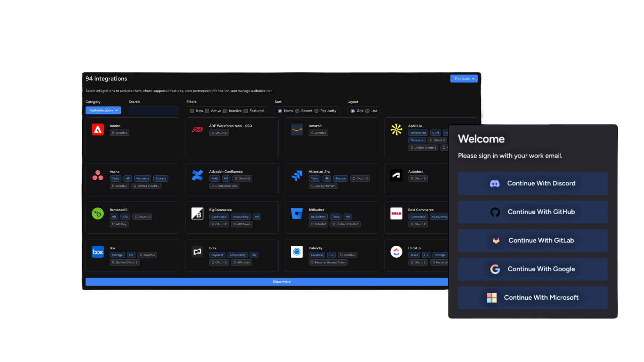Click the Autodesk logo icon
The height and width of the screenshot is (362, 644).
pos(396,175)
